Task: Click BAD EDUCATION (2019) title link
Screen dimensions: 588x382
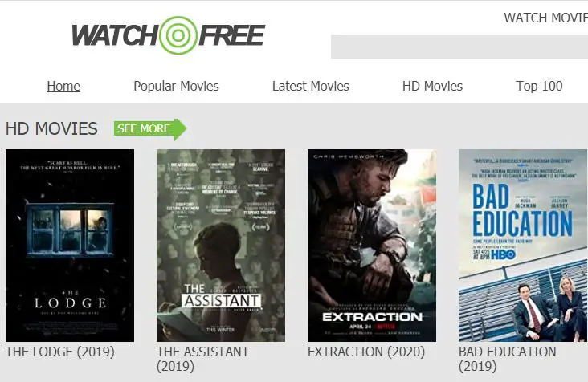Action: pyautogui.click(x=508, y=359)
